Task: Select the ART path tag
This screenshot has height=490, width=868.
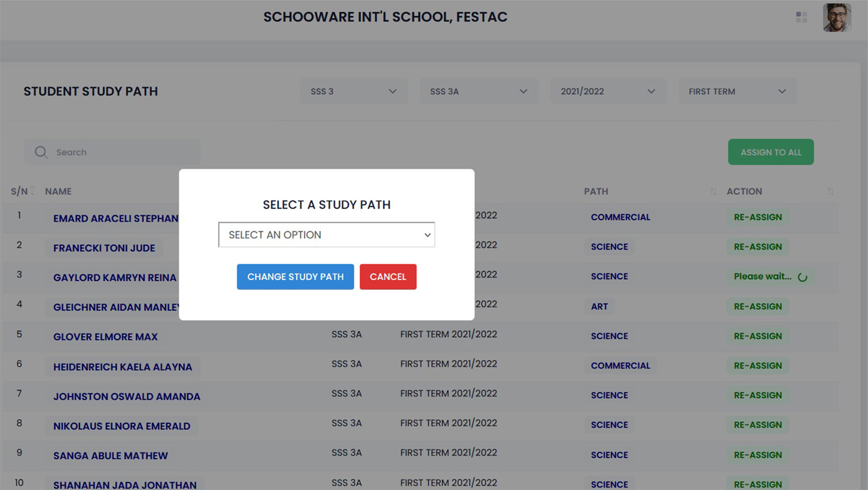Action: coord(599,307)
